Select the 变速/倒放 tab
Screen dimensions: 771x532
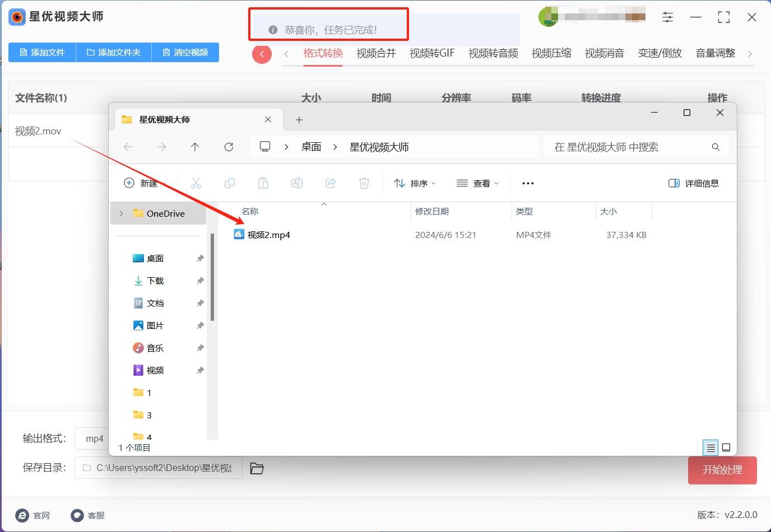[659, 53]
